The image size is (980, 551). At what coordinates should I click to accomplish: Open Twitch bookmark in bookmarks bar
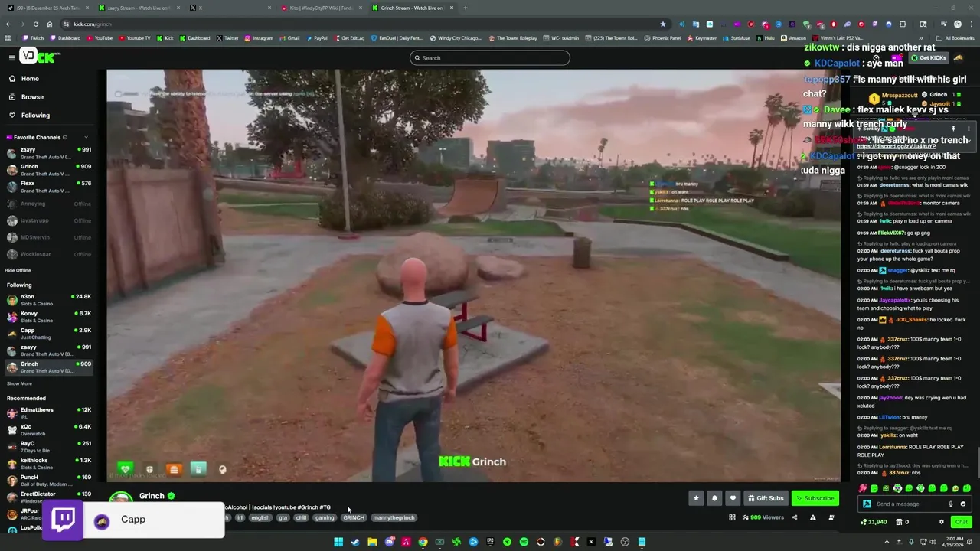33,38
